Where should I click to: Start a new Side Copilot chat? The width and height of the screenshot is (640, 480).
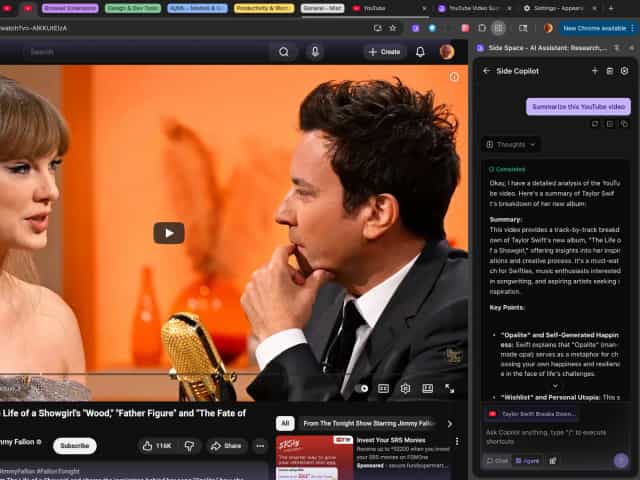594,71
